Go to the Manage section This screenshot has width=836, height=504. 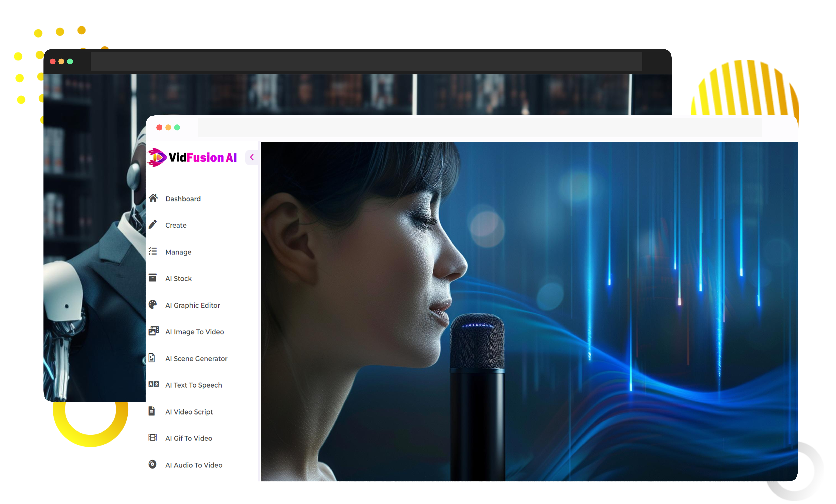tap(178, 252)
